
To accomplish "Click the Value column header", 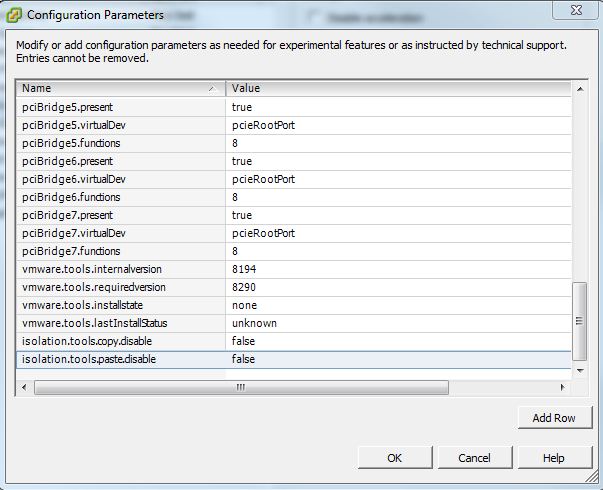I will [398, 88].
